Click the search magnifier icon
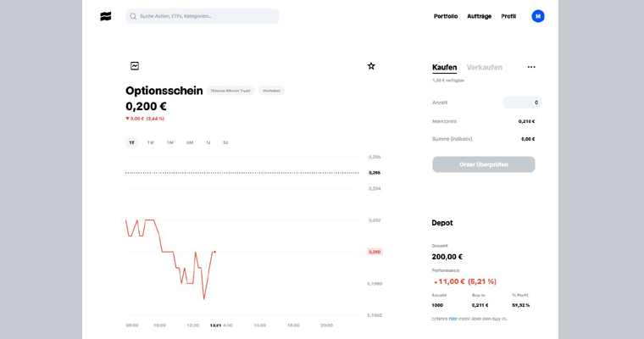The height and width of the screenshot is (339, 644). pos(133,16)
